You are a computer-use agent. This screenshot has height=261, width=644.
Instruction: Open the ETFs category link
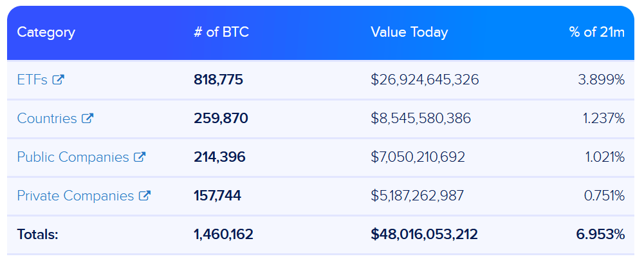(32, 80)
